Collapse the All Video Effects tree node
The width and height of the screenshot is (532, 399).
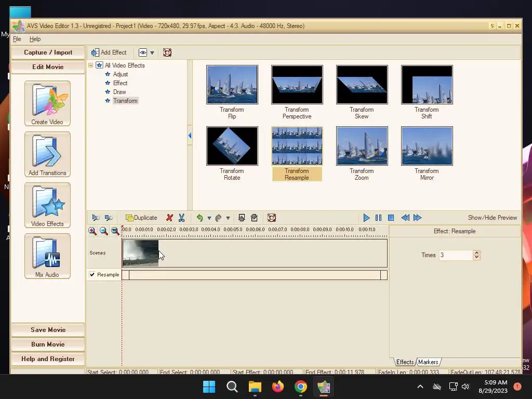click(x=90, y=65)
